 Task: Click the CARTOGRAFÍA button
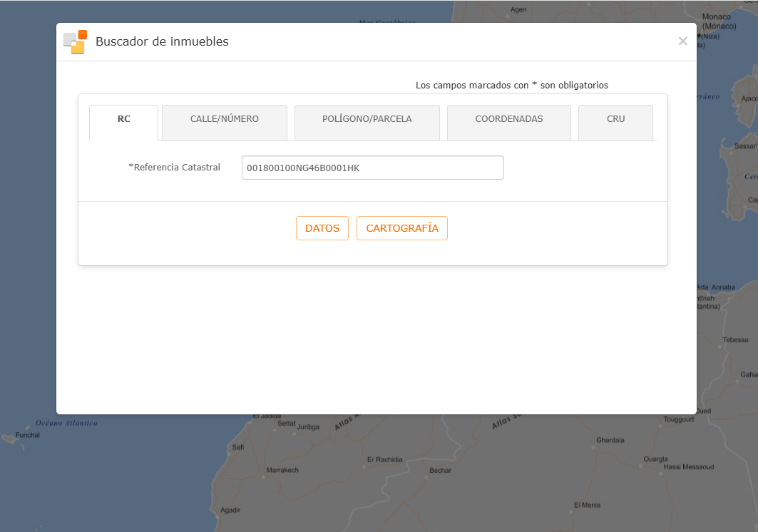click(402, 228)
